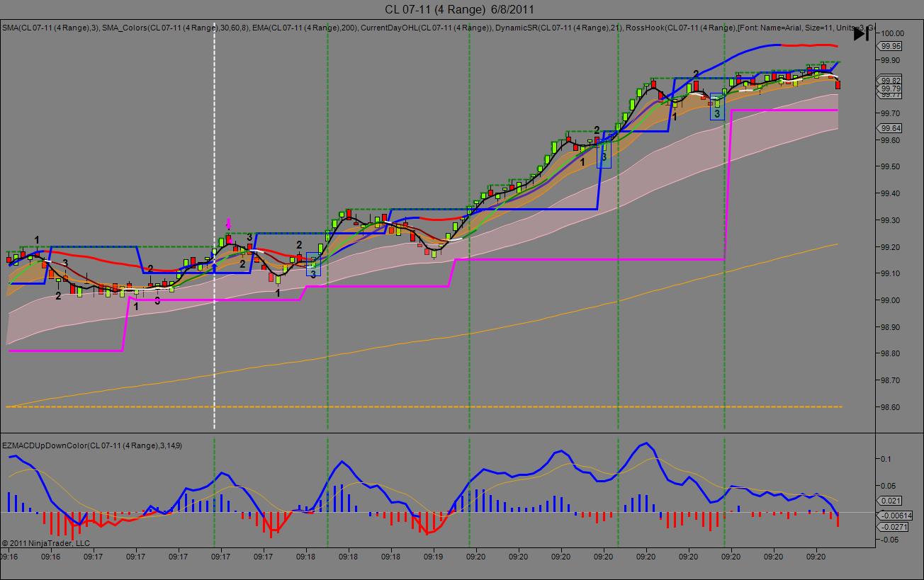
Task: Click the 99.00 price axis label
Action: pyautogui.click(x=891, y=300)
